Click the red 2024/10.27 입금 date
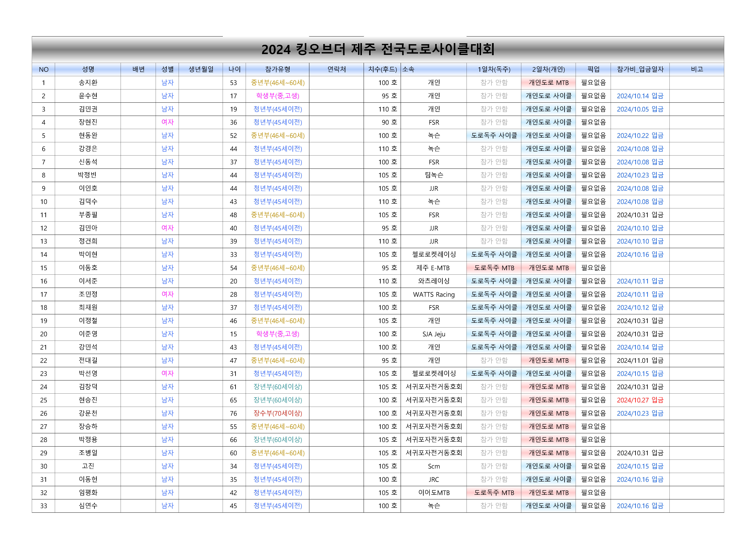756x536 pixels. [640, 400]
